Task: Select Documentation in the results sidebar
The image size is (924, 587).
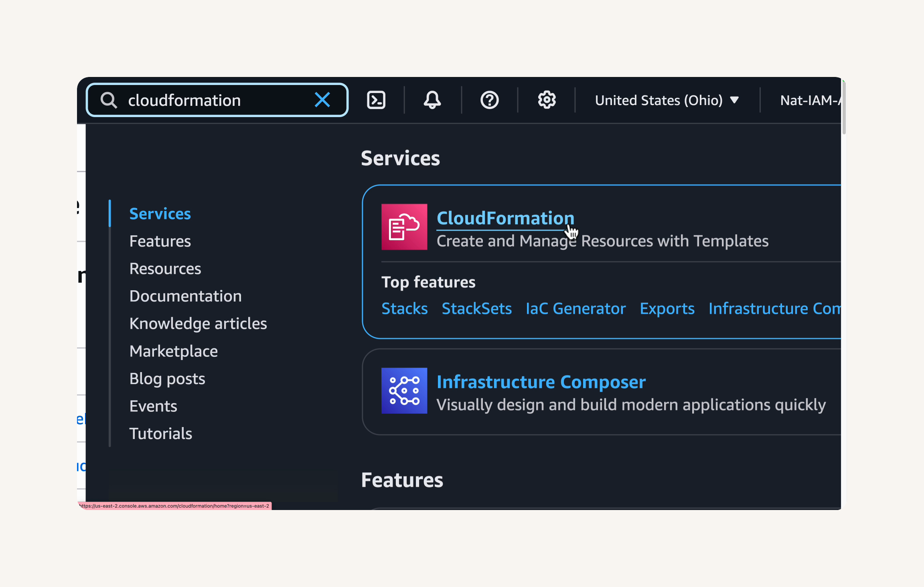Action: pos(185,296)
